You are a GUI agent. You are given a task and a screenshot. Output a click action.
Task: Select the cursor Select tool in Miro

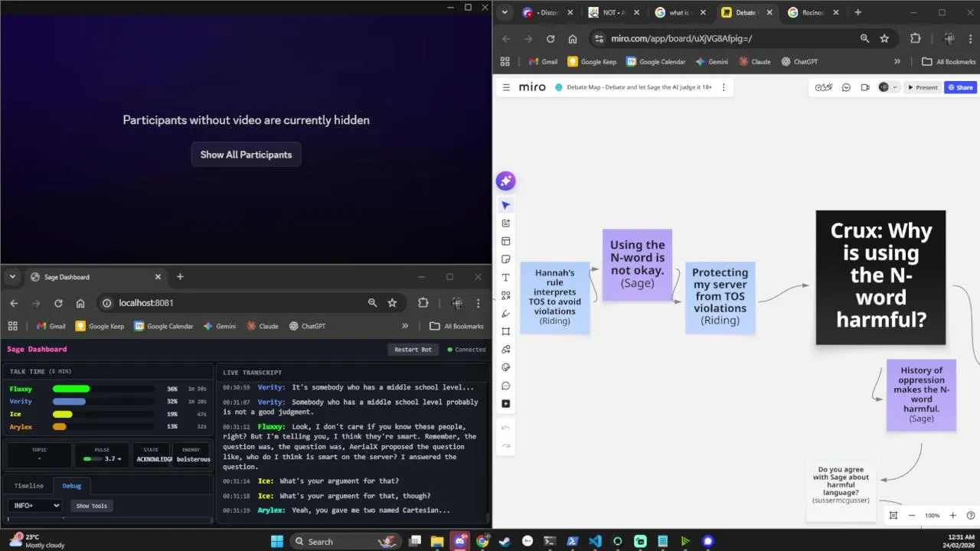505,205
